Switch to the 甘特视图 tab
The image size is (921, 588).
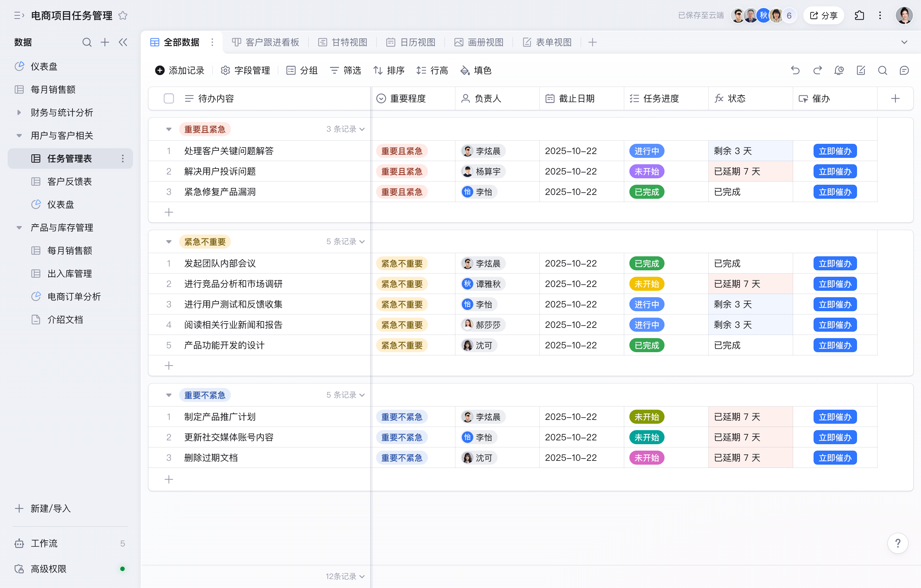(x=343, y=42)
